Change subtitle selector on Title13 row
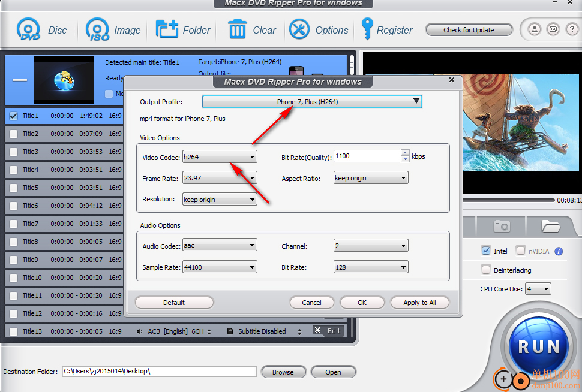This screenshot has width=582, height=392. coord(299,332)
